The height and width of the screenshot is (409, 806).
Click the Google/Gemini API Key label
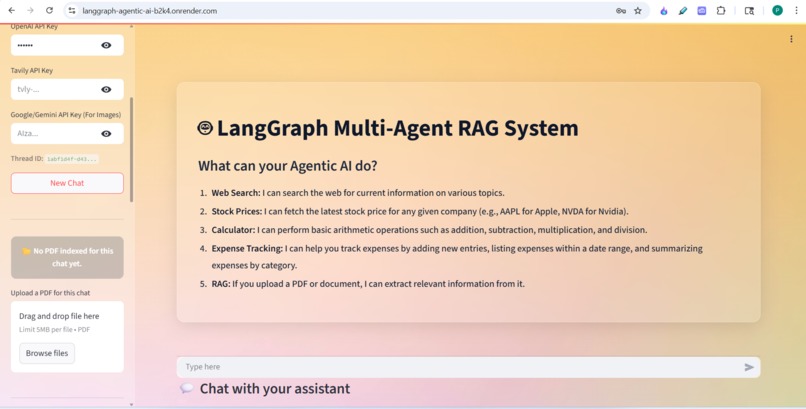click(66, 115)
